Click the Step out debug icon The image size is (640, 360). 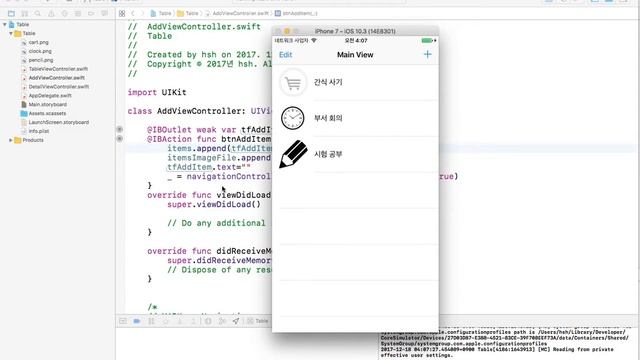[x=194, y=321]
